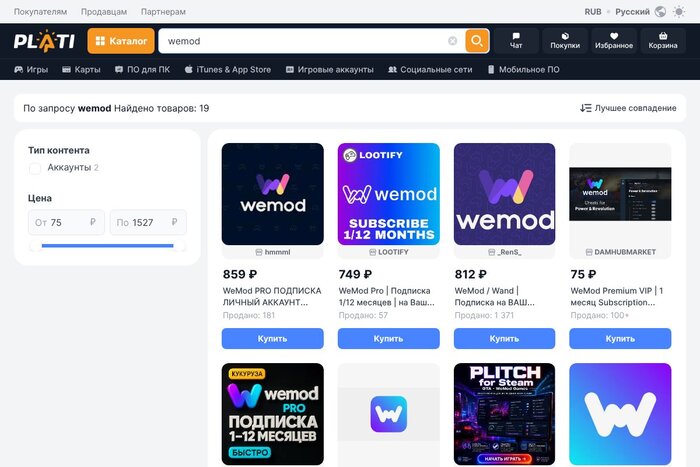Click the Продано: 1 371 text
The width and height of the screenshot is (700, 467).
(484, 315)
